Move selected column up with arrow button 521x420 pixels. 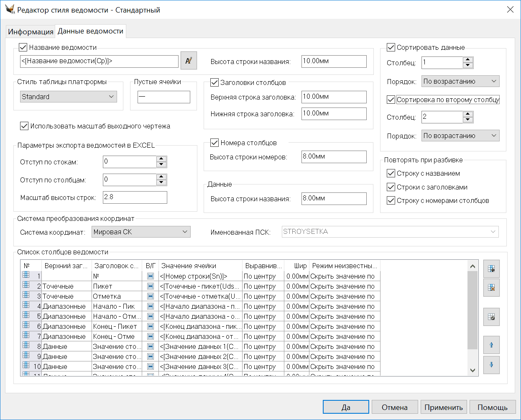pyautogui.click(x=491, y=345)
